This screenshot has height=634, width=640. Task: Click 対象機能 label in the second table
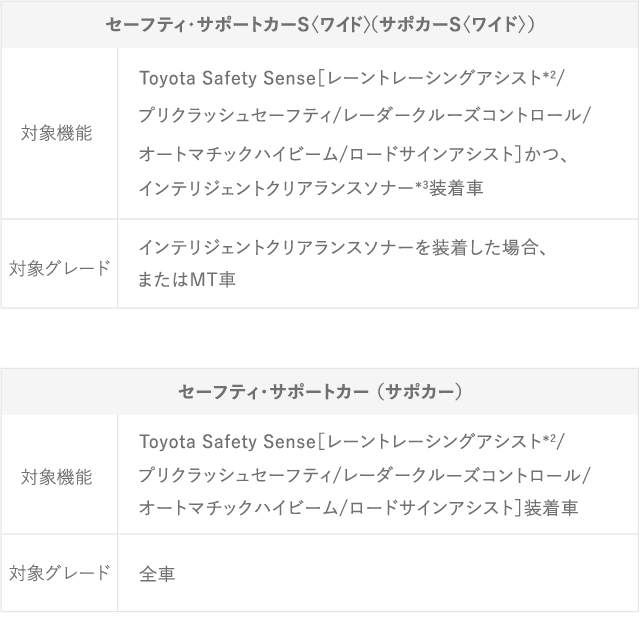[57, 477]
